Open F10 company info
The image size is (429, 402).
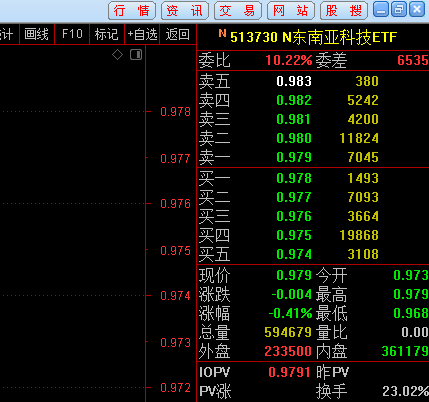(x=72, y=34)
